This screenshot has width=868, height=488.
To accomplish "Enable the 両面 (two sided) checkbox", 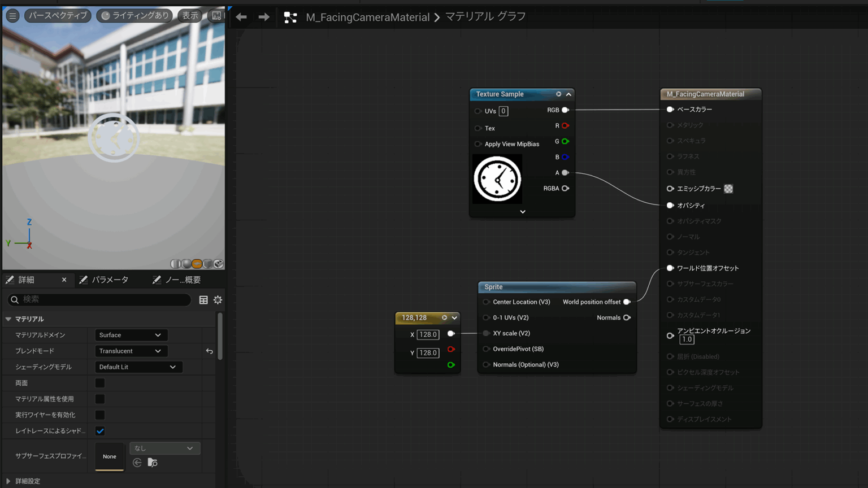I will (100, 383).
